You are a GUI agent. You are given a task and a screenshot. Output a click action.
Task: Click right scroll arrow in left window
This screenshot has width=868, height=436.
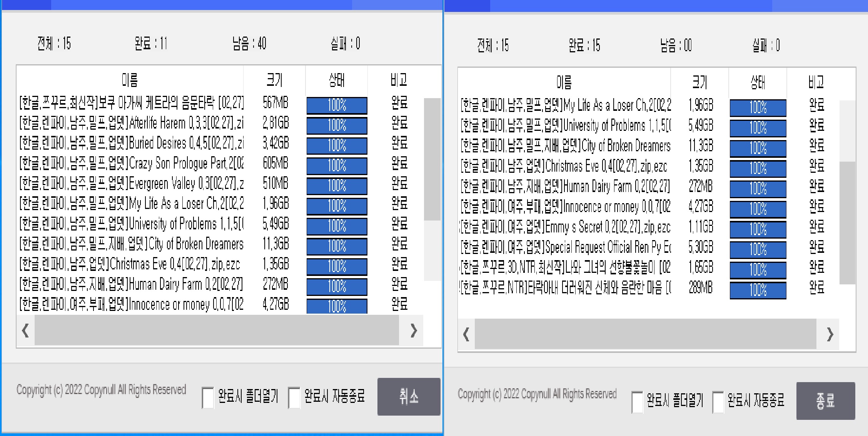point(414,331)
